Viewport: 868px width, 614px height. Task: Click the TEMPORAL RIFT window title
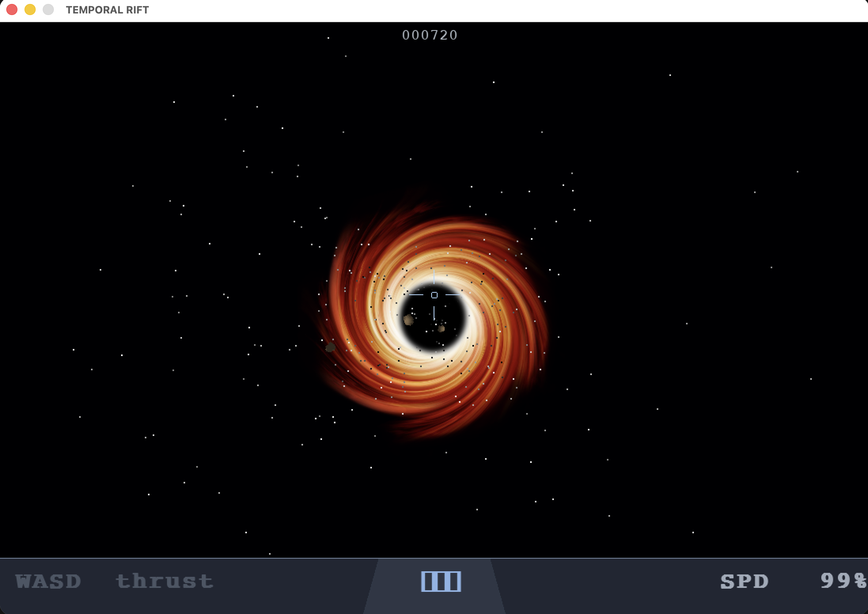click(x=107, y=10)
